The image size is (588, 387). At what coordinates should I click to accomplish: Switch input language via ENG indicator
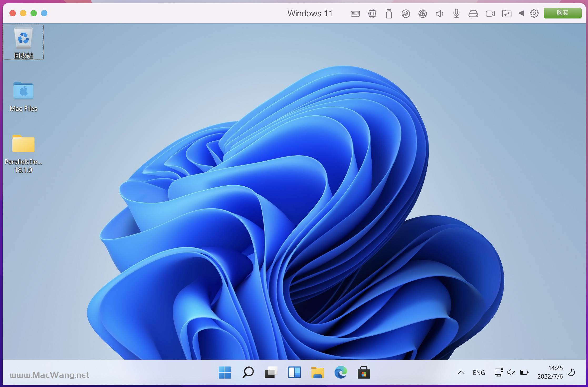click(x=479, y=373)
